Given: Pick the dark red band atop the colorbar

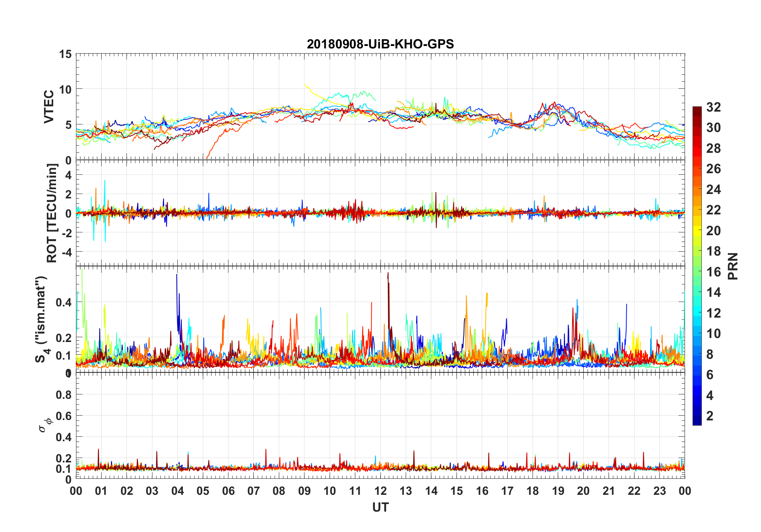Looking at the screenshot, I should tap(697, 112).
